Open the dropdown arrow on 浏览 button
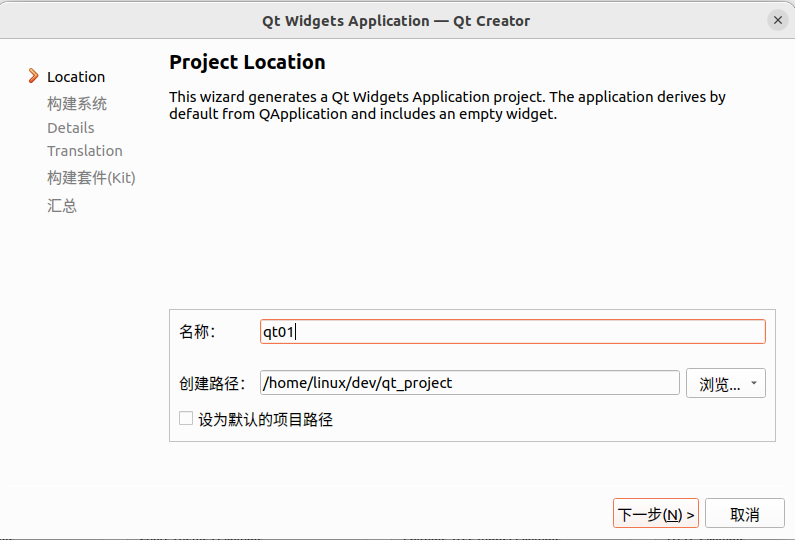This screenshot has width=795, height=540. pyautogui.click(x=754, y=383)
